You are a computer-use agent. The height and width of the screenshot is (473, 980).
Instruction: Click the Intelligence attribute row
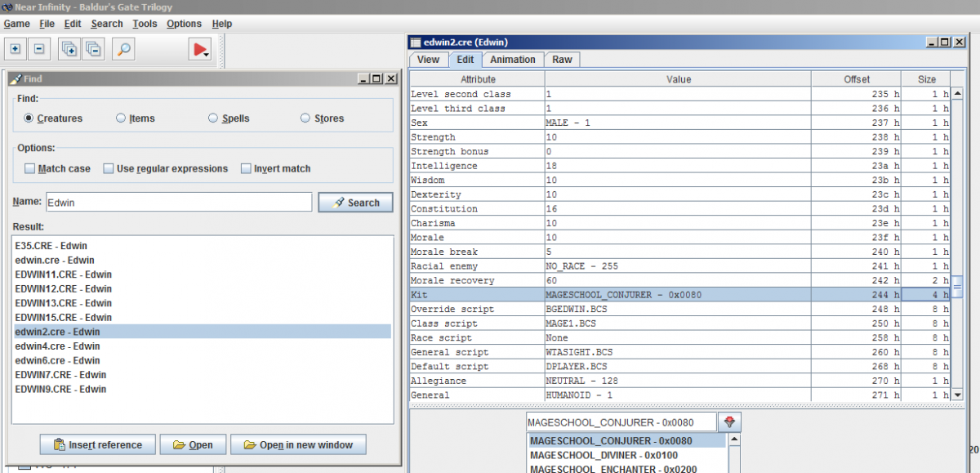(x=679, y=166)
